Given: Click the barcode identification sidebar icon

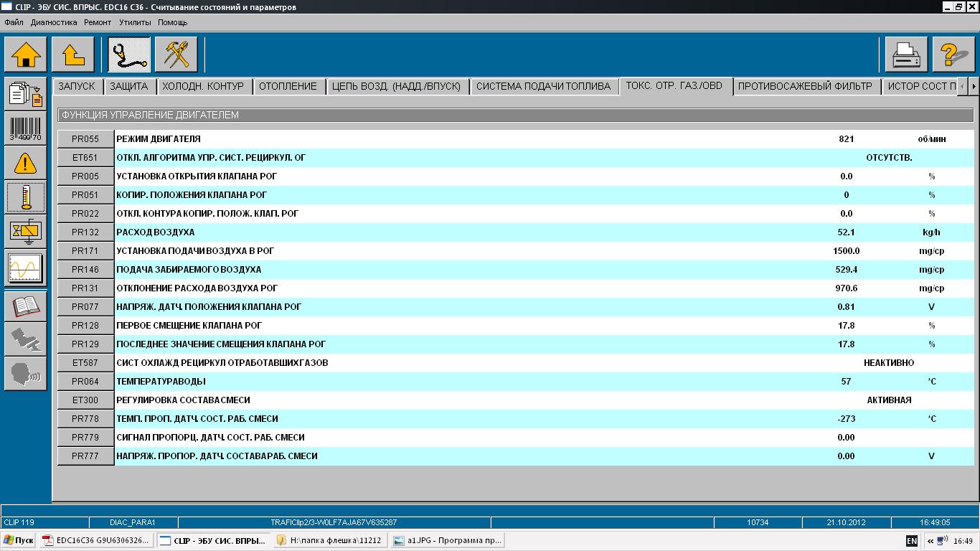Looking at the screenshot, I should [x=26, y=129].
